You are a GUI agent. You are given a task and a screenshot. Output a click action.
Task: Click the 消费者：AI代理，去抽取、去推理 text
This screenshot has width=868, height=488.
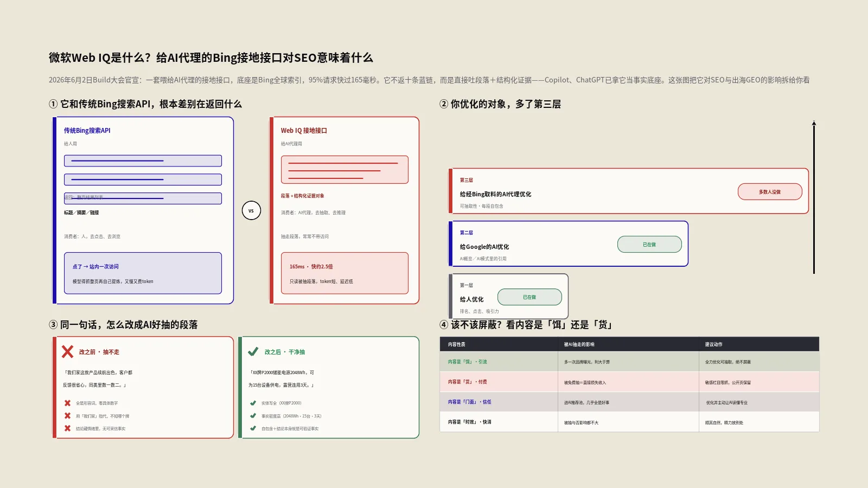tap(313, 213)
